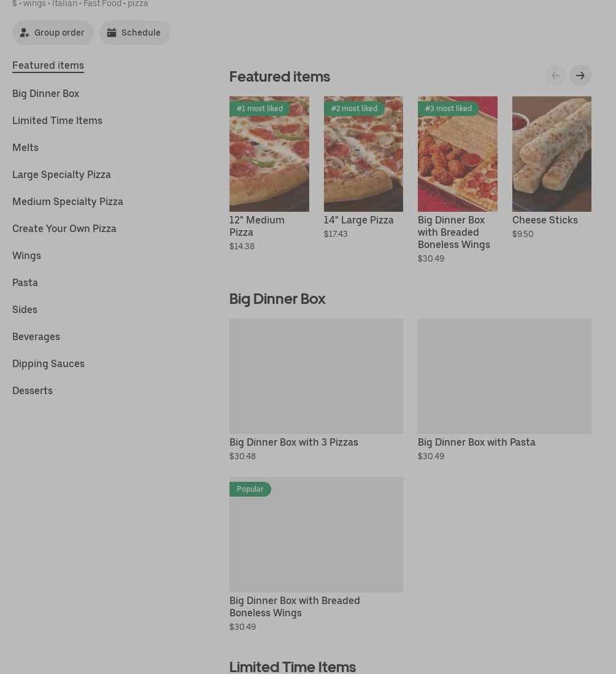Click the Big Dinner Box with 3 Pizzas title
This screenshot has height=674, width=616.
click(x=293, y=442)
